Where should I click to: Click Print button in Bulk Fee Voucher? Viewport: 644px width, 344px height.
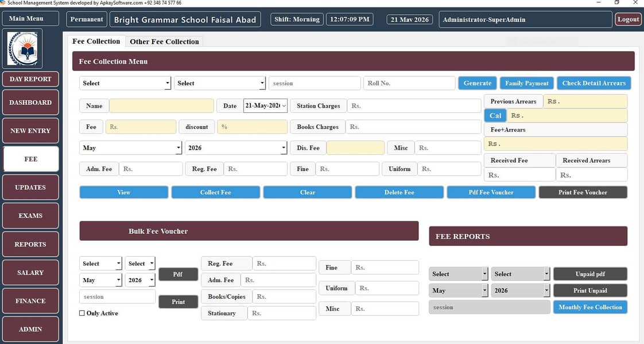(179, 302)
